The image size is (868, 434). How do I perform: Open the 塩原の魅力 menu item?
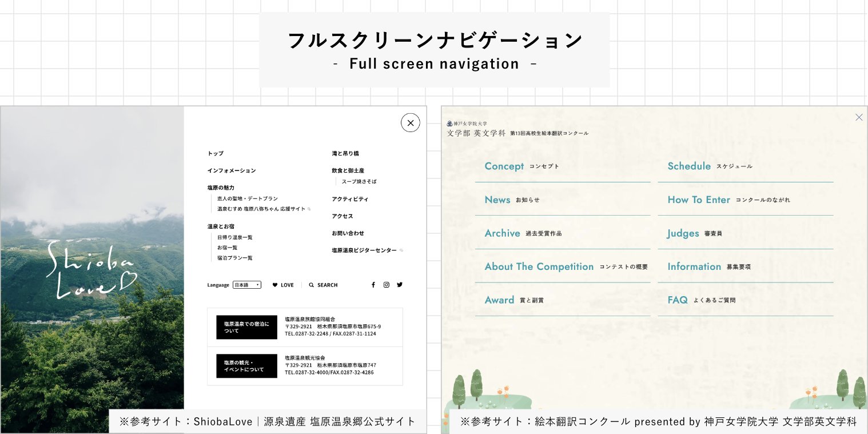coord(221,188)
